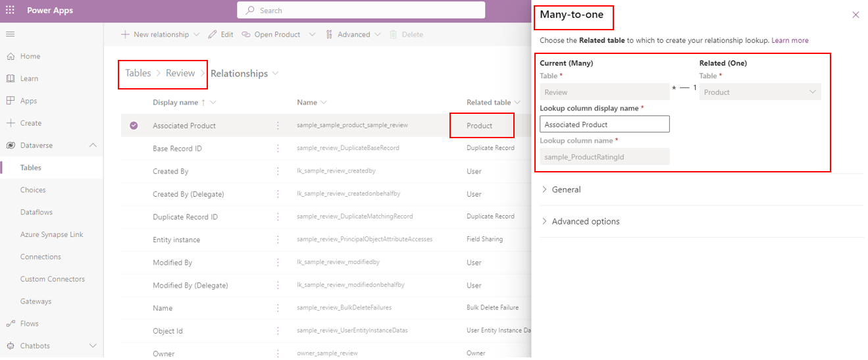Open the app launcher waffle icon
This screenshot has height=360, width=868.
tap(10, 11)
